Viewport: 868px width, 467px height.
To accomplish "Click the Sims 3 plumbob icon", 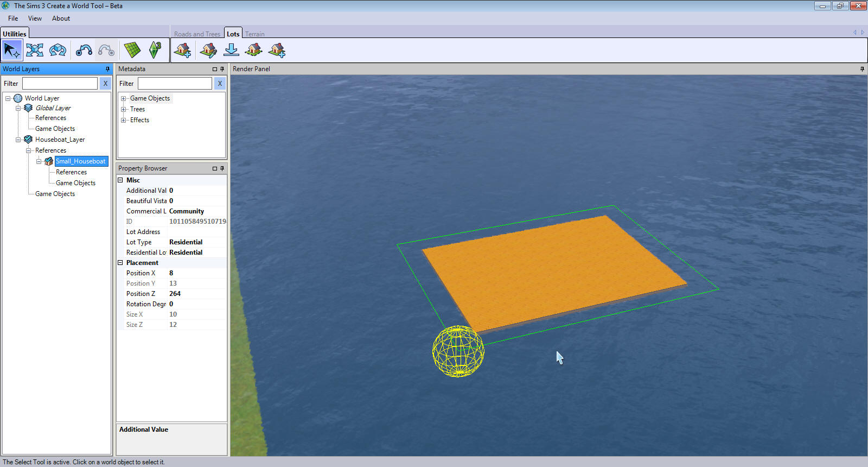I will point(155,51).
